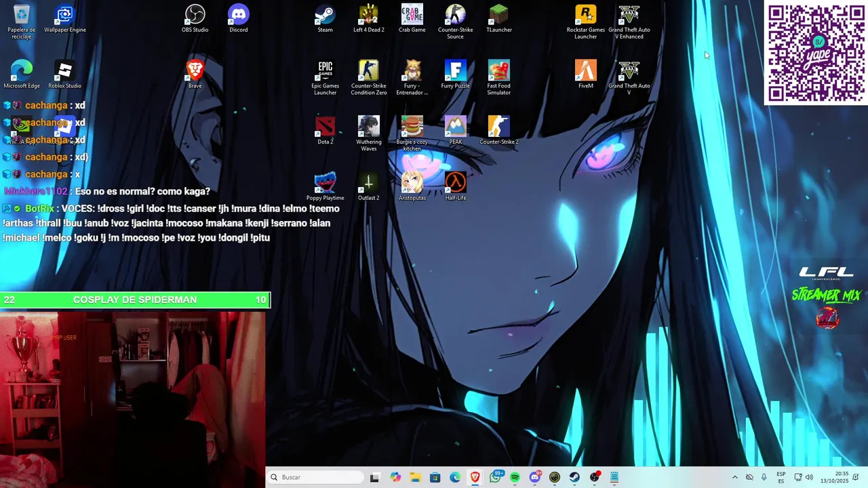
Task: Open WhatsApp from the taskbar
Action: click(x=495, y=477)
